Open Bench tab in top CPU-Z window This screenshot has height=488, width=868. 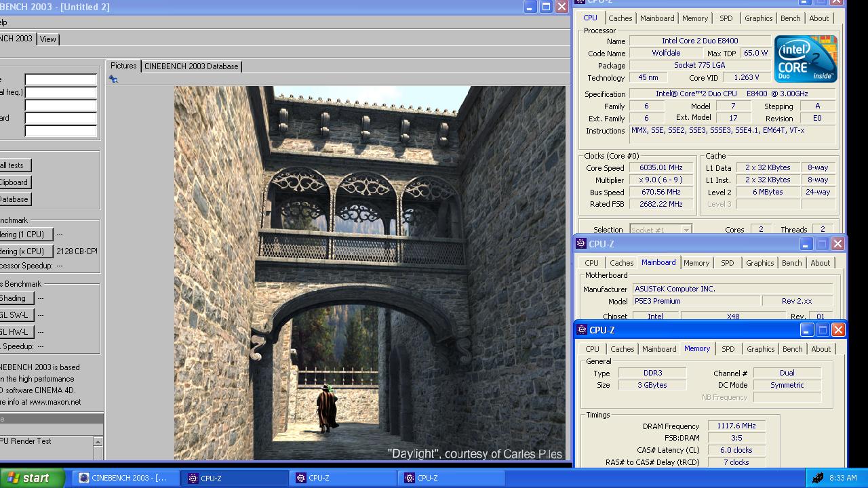(790, 18)
